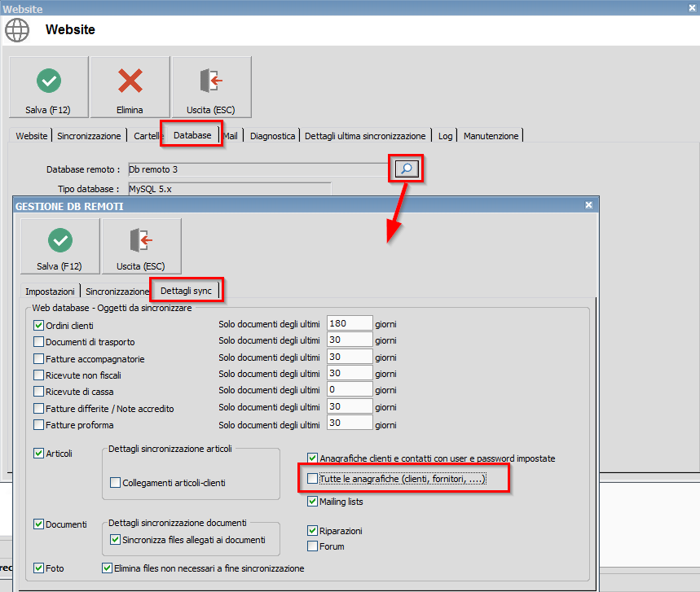The image size is (700, 592).
Task: Click Uscita (ESC) in the Website window
Action: [212, 87]
